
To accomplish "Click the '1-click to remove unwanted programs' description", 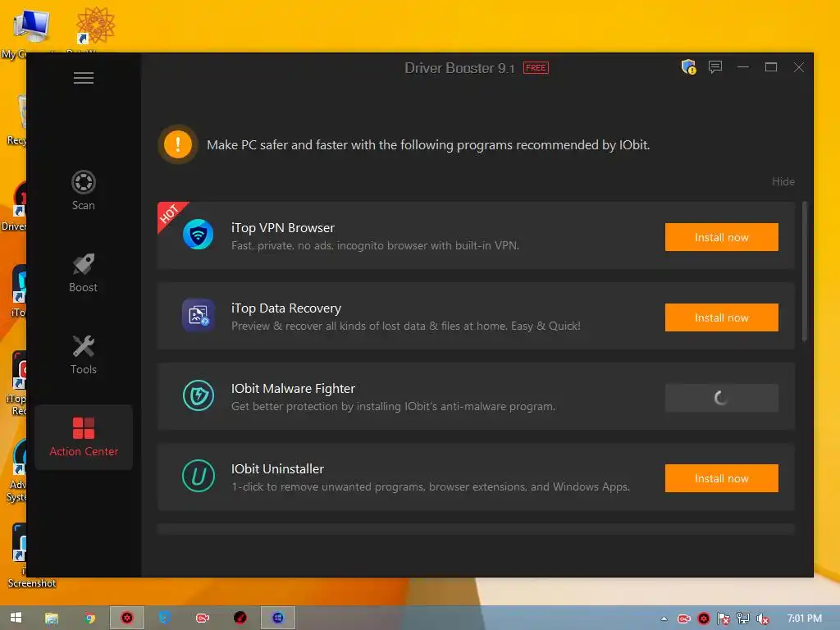I will click(430, 487).
